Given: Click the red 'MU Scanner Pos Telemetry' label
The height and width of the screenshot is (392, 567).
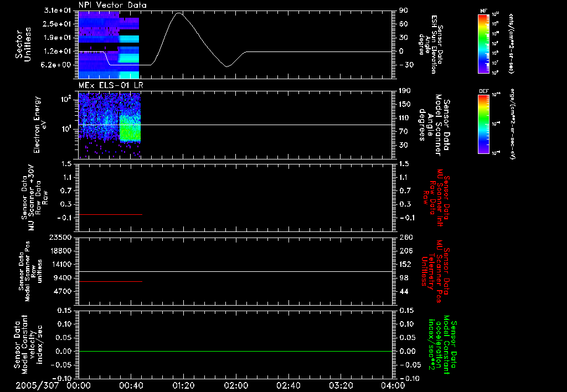Looking at the screenshot, I should [435, 271].
